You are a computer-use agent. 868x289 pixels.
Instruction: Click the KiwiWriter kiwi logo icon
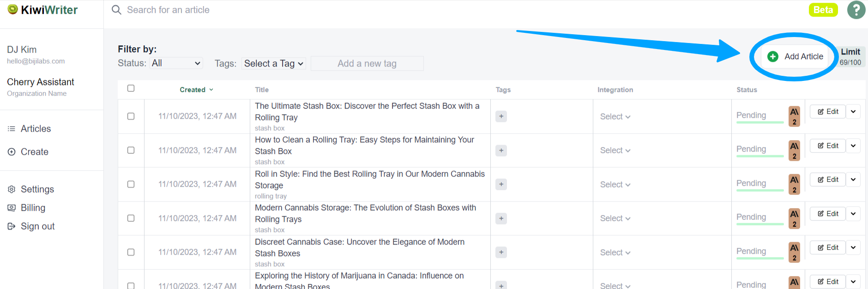pos(13,10)
